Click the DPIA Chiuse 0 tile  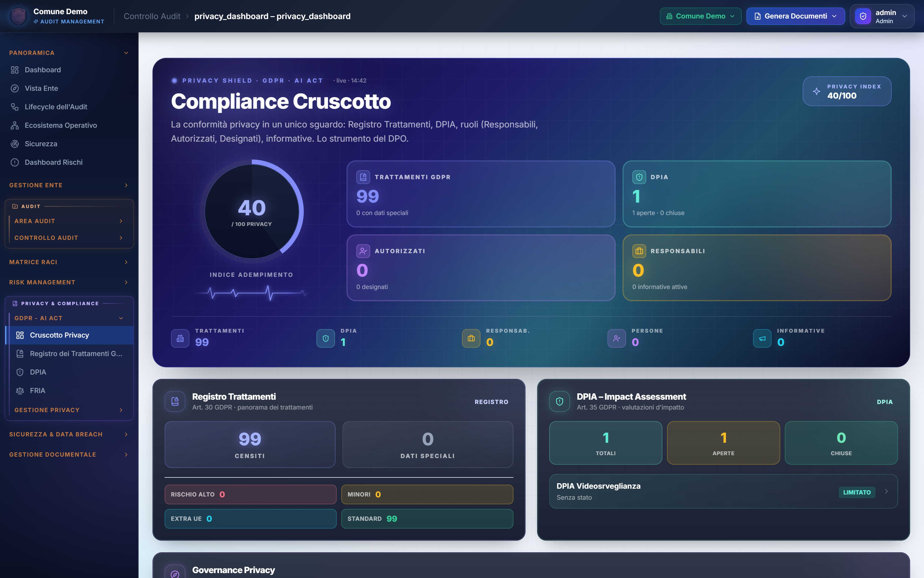pos(841,443)
